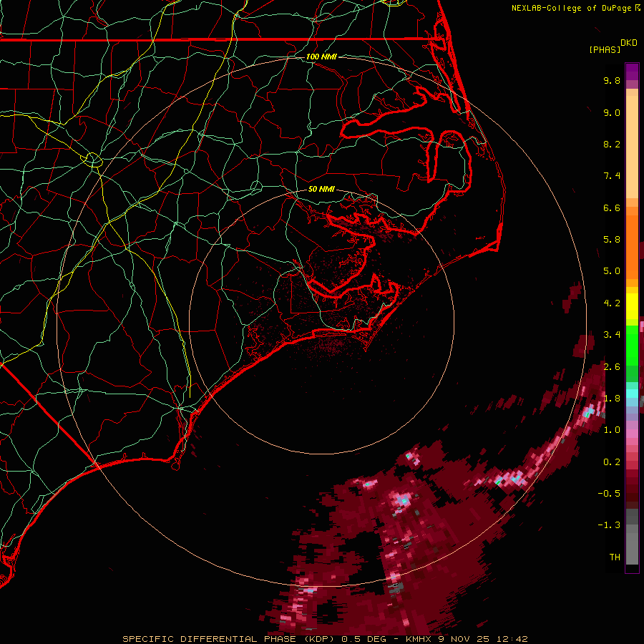
Task: Click the 5.0 scale value
Action: [612, 271]
